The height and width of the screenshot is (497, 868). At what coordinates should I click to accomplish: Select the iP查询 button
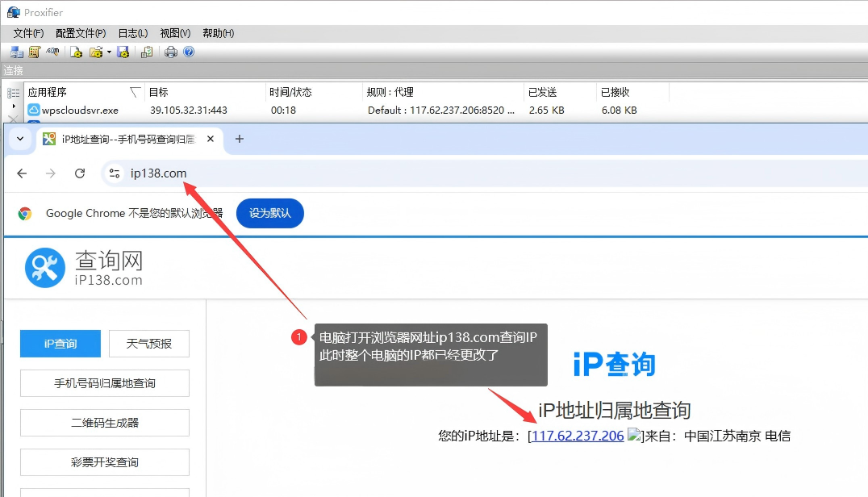(61, 344)
